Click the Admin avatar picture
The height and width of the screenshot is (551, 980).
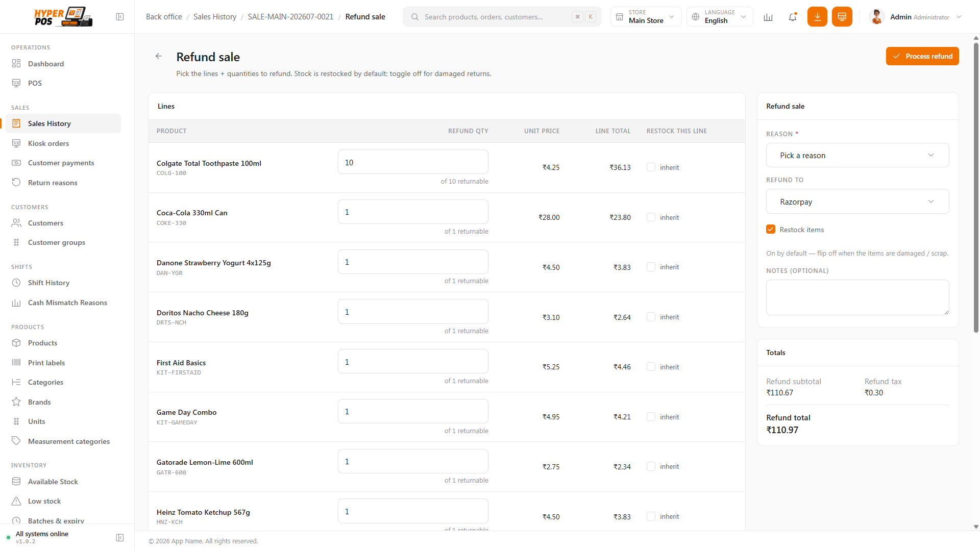(877, 17)
